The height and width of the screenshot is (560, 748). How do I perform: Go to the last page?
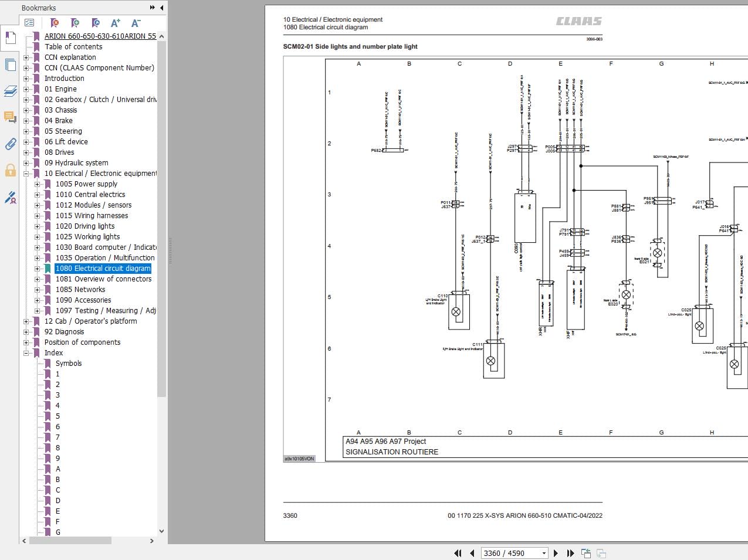point(570,553)
